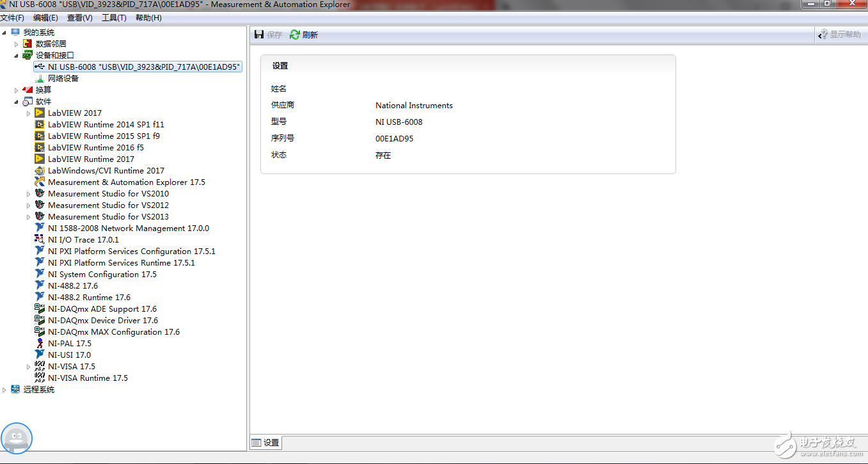868x464 pixels.
Task: Click the NI-VISA Runtime 17.5 icon
Action: [x=40, y=378]
